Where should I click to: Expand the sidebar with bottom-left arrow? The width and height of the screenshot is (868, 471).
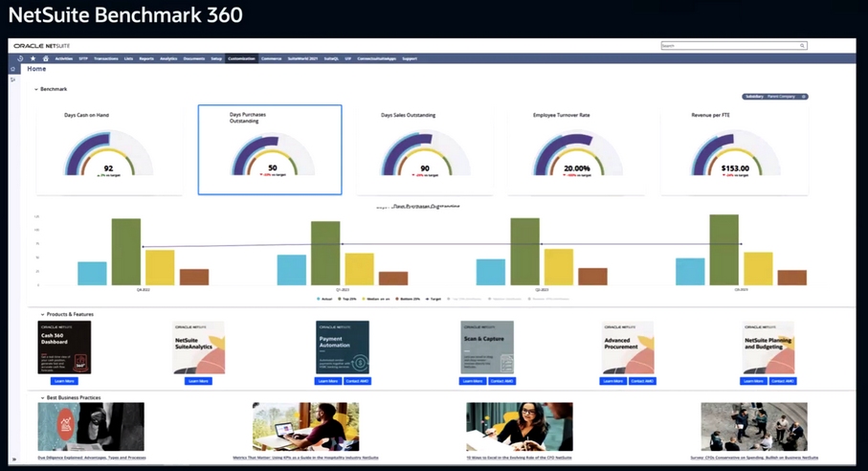click(x=13, y=459)
